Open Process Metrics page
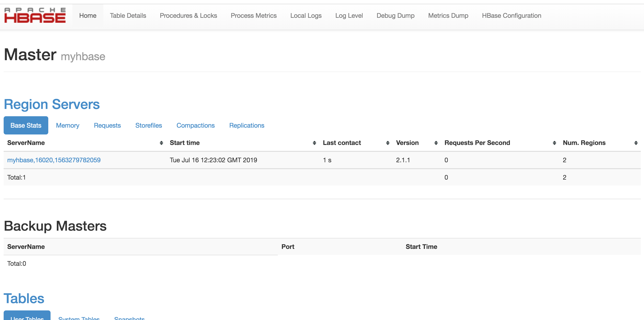 (x=253, y=15)
